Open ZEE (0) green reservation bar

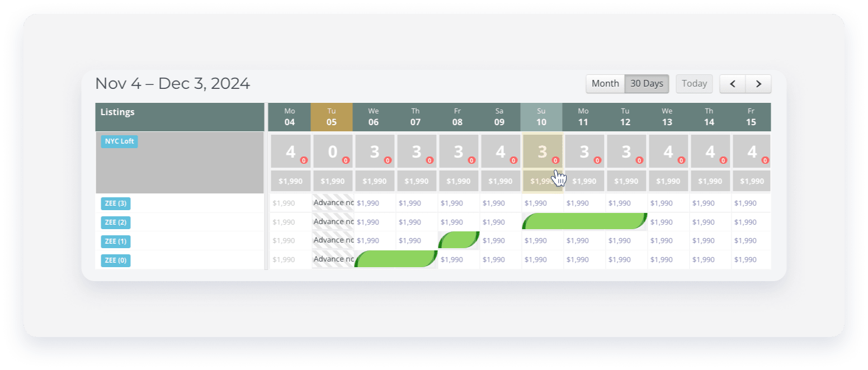coord(396,259)
